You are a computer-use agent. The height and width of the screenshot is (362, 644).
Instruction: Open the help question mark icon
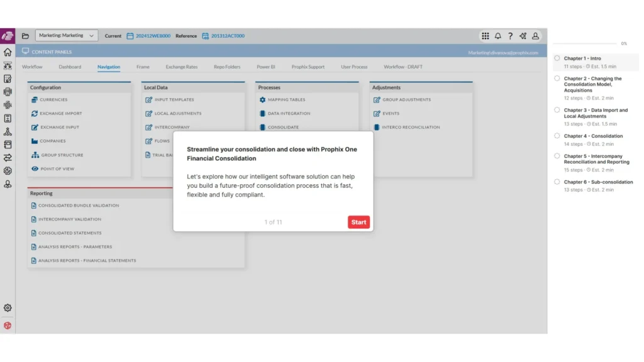coord(510,36)
